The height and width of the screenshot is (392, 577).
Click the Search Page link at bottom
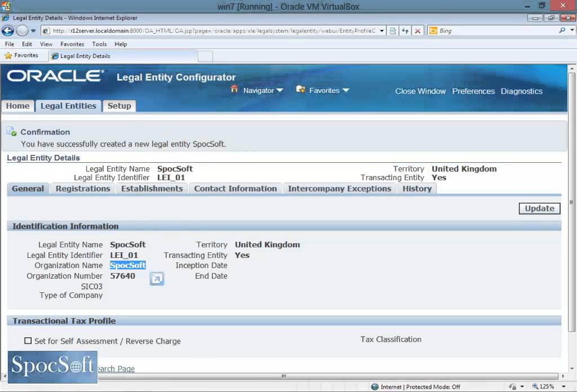point(116,369)
